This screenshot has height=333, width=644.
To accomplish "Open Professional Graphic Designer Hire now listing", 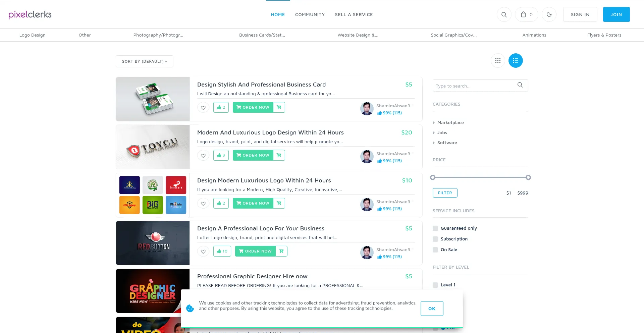I will [x=252, y=276].
